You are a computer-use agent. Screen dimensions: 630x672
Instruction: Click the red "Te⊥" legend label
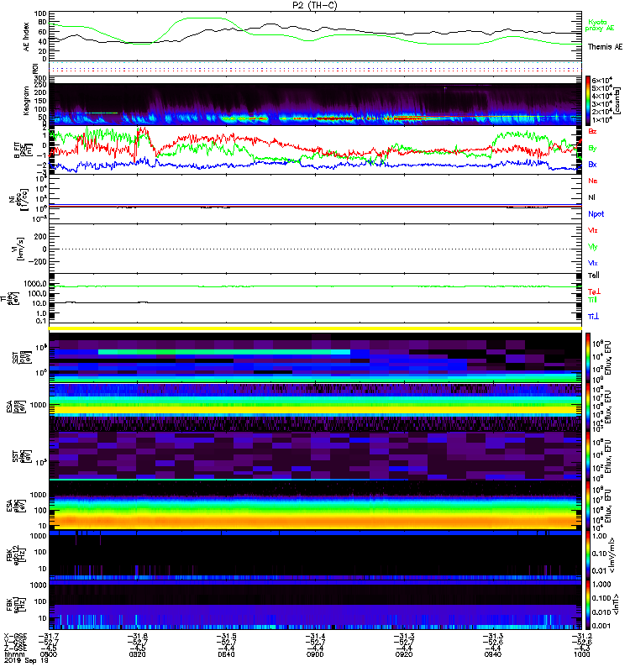(594, 291)
